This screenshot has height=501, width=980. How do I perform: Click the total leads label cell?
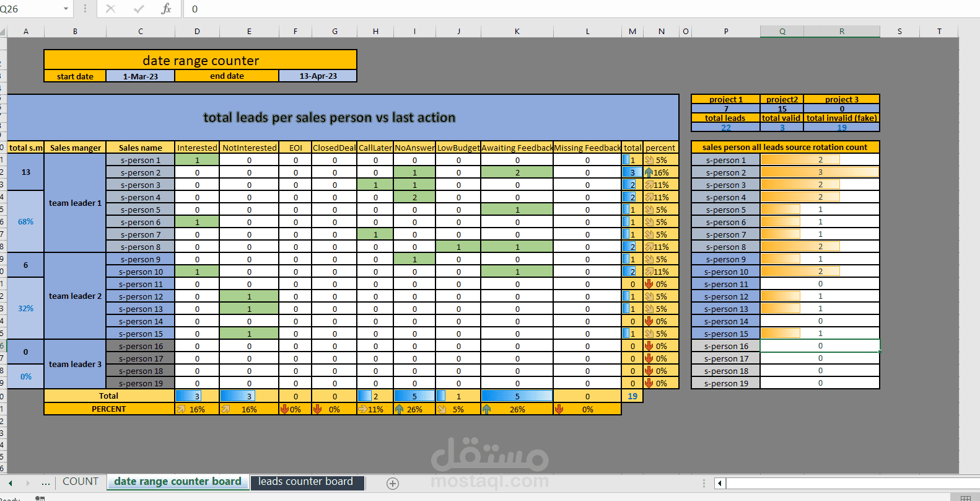(x=725, y=118)
